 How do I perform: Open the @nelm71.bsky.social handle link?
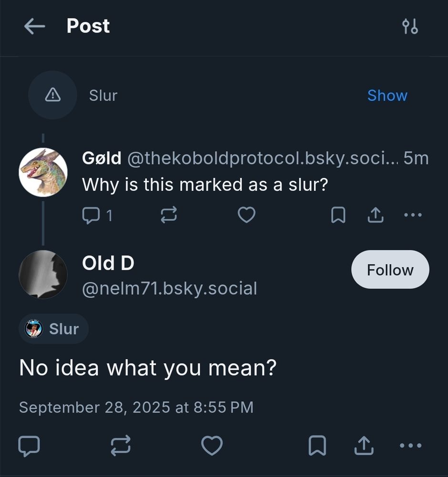169,288
